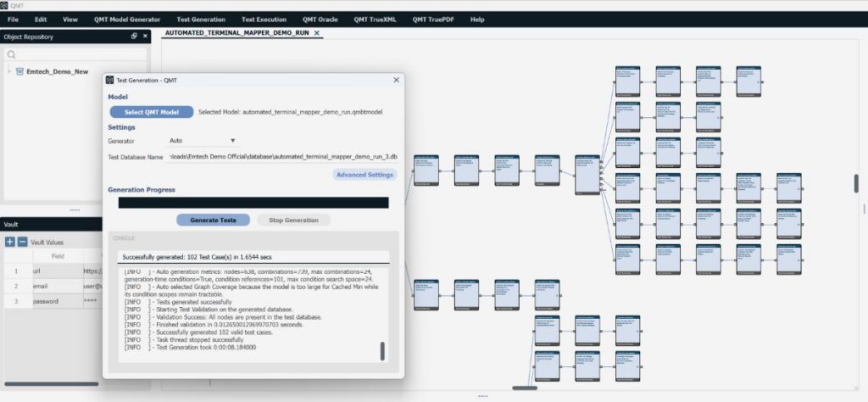868x402 pixels.
Task: Click the 'Test Generation took 0:00:08.184000' log line
Action: click(x=191, y=347)
